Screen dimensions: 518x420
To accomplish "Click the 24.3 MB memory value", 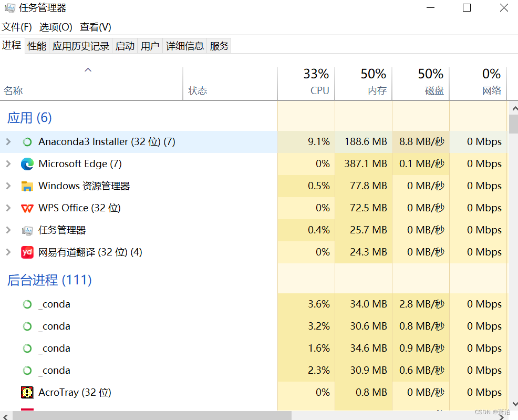I will tap(368, 252).
